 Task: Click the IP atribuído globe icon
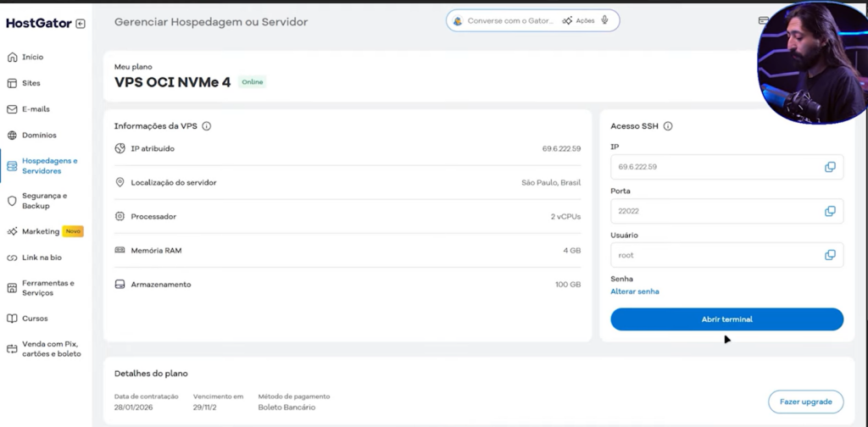[120, 148]
